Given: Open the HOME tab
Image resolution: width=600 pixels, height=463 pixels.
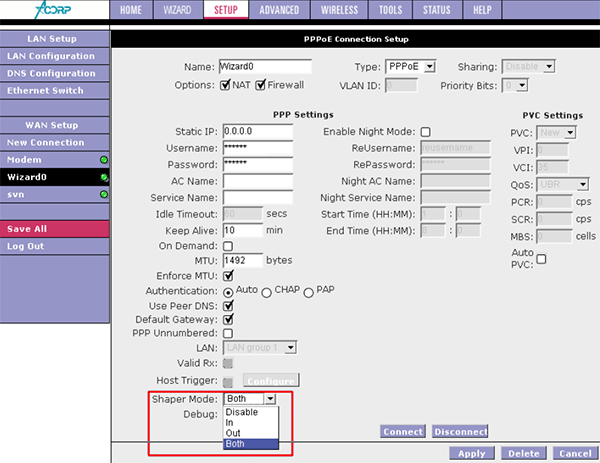Looking at the screenshot, I should point(131,10).
